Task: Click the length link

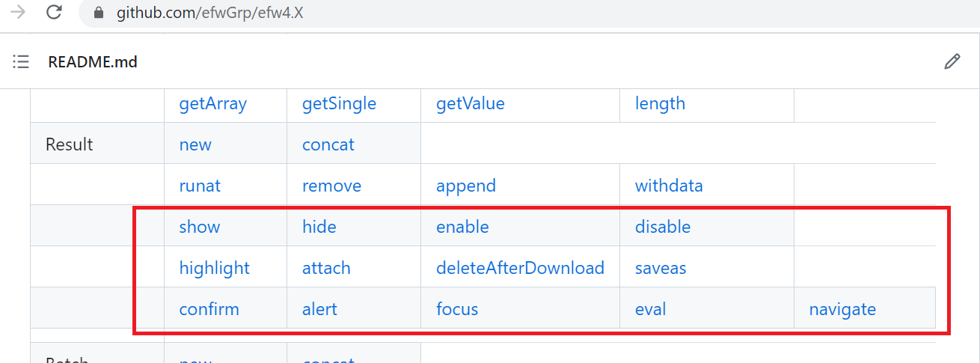Action: 660,103
